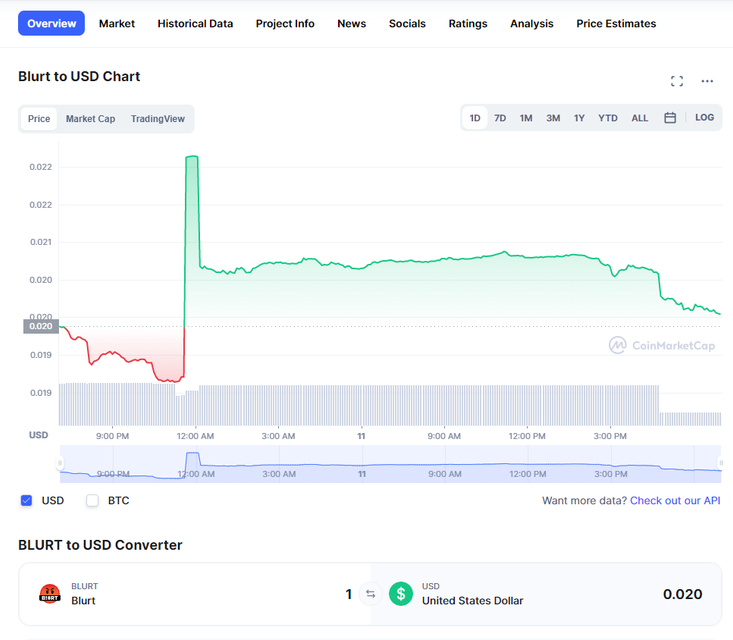Screen dimensions: 733x640
Task: Click the swap currencies arrows icon
Action: pos(370,594)
